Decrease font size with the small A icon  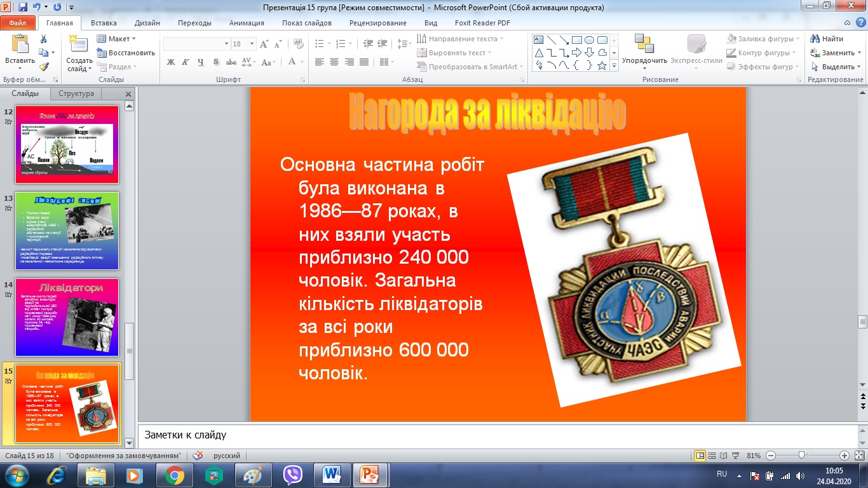tap(278, 44)
